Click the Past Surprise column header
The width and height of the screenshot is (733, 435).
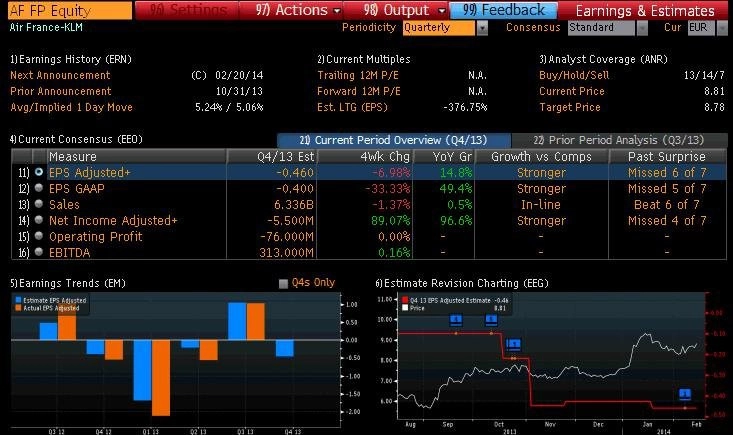667,157
